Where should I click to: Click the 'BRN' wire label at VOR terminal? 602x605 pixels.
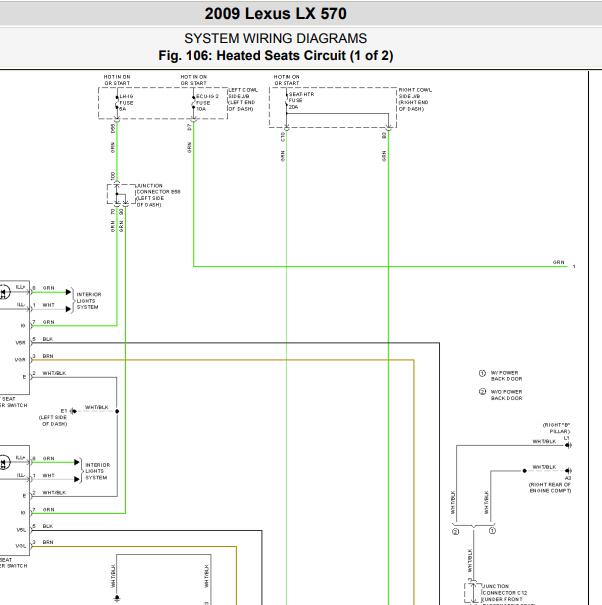pyautogui.click(x=48, y=356)
